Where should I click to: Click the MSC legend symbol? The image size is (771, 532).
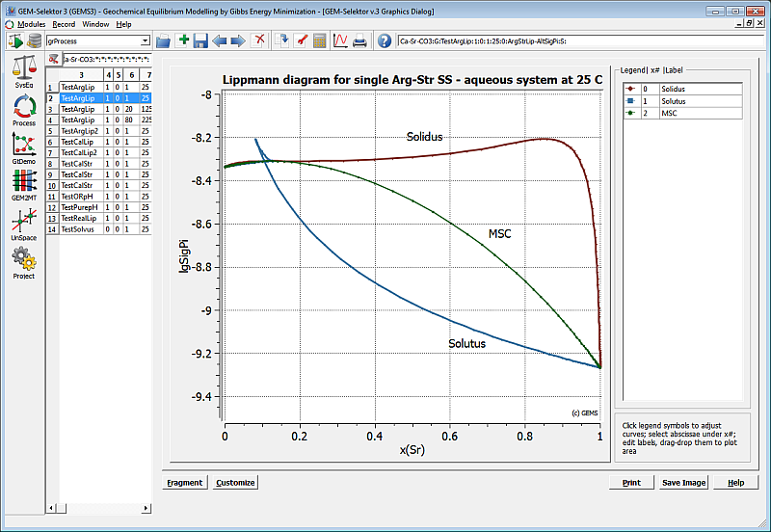(631, 113)
